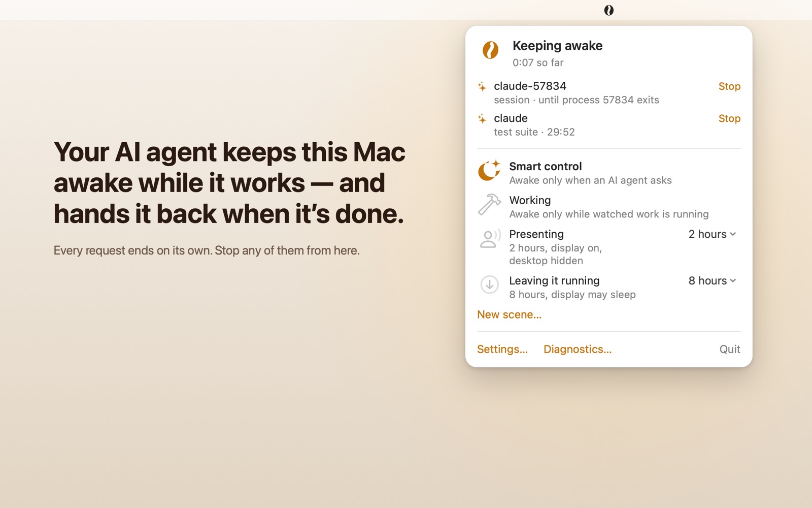
Task: Click "Awake only while watched work is running"
Action: tap(609, 214)
